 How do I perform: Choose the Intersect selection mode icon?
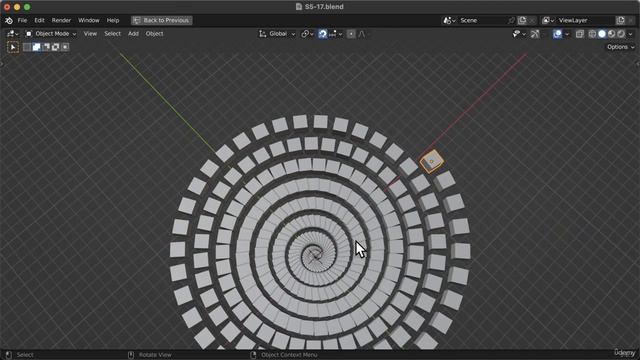click(x=65, y=47)
